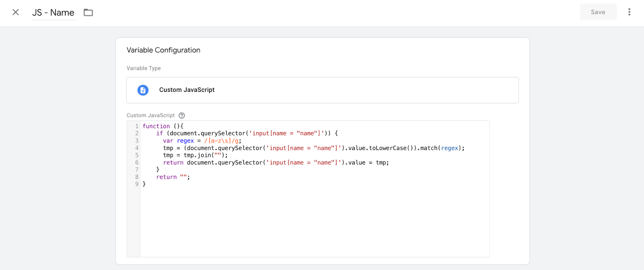
Task: Click line number 9 in the gutter
Action: pyautogui.click(x=137, y=184)
